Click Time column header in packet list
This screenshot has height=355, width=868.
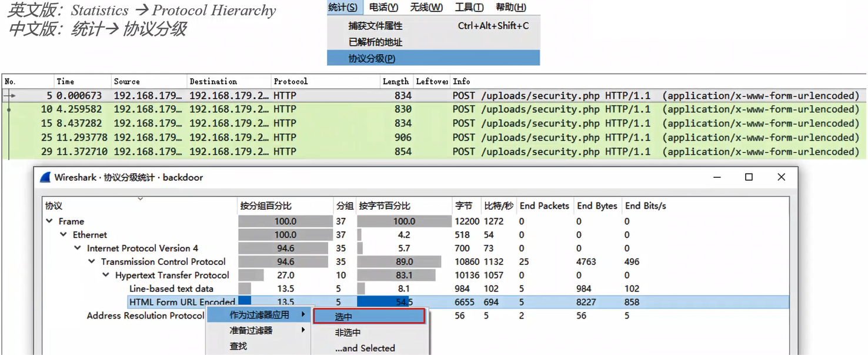point(82,81)
